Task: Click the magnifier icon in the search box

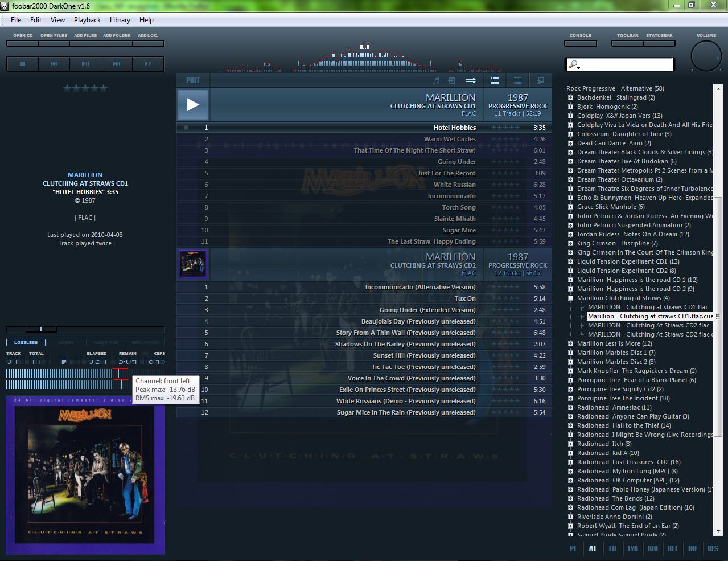Action: click(574, 65)
